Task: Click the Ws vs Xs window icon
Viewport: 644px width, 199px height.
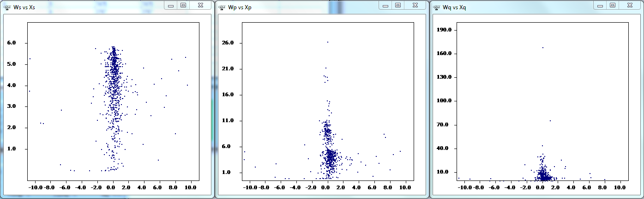Action: 7,7
